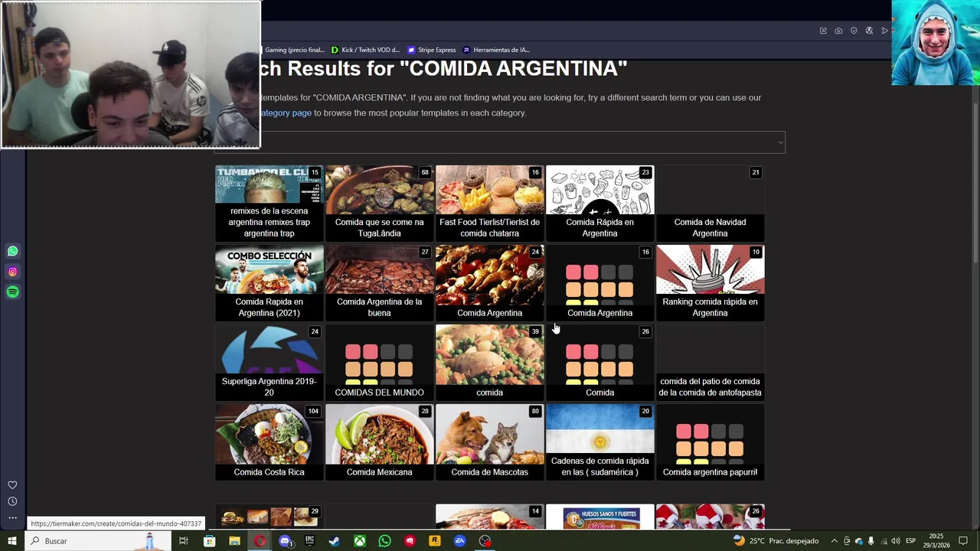Viewport: 980px width, 551px height.
Task: Click the edit page icon in address bar
Action: 823,31
